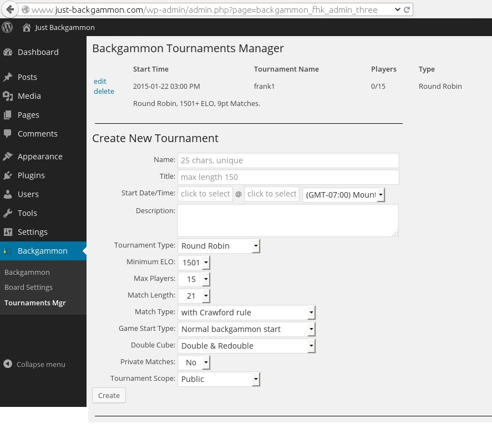The image size is (492, 448).
Task: Click the tournament Name input field
Action: click(288, 160)
